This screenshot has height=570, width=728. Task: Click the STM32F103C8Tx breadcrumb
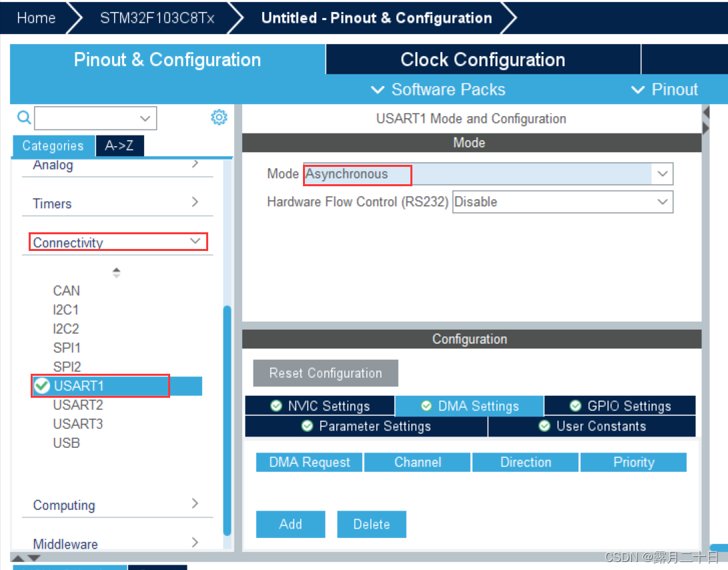pos(157,17)
